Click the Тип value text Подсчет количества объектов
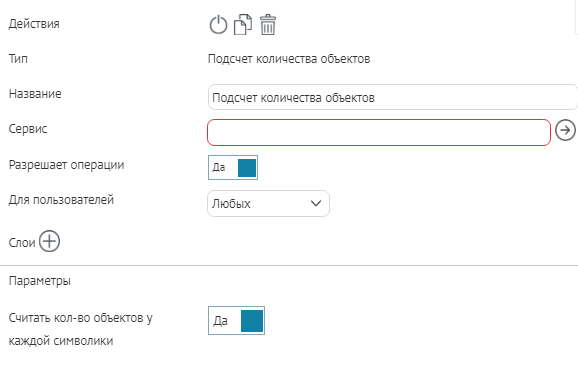 (x=289, y=59)
